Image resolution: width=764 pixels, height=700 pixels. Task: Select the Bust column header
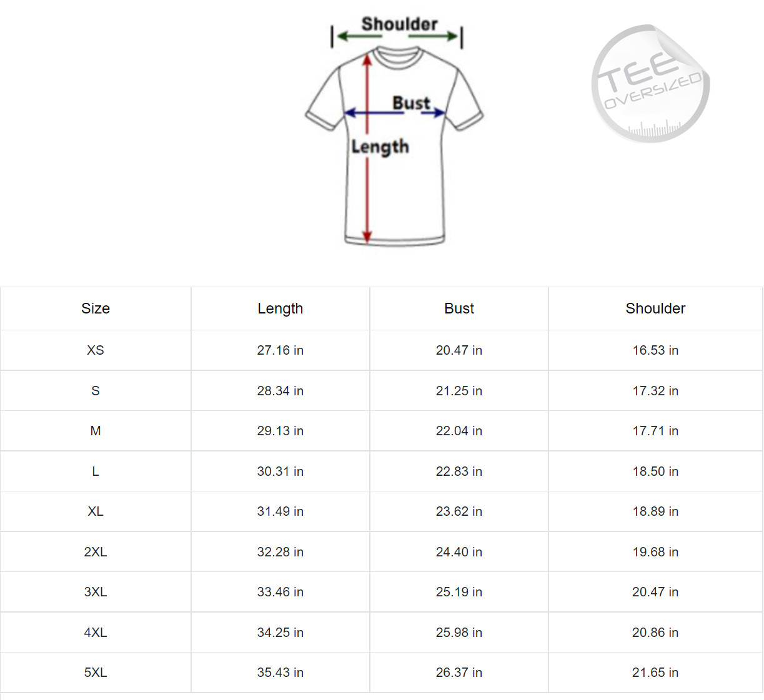click(459, 308)
